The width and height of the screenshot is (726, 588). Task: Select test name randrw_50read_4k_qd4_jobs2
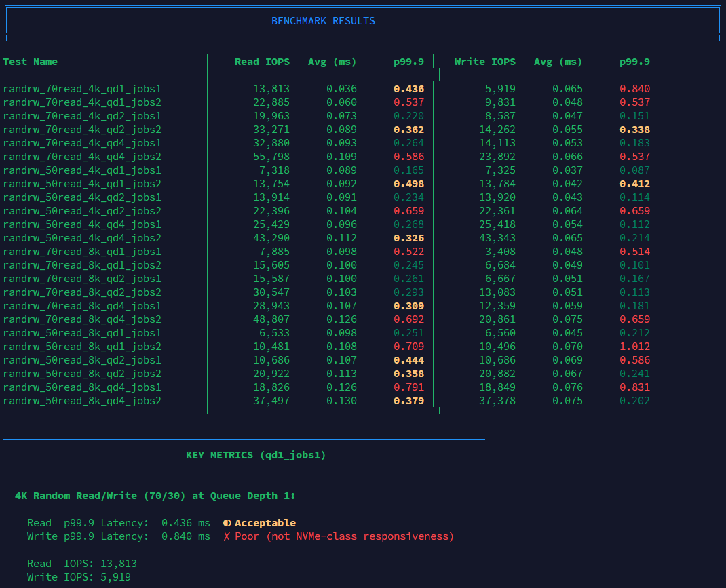(x=82, y=238)
